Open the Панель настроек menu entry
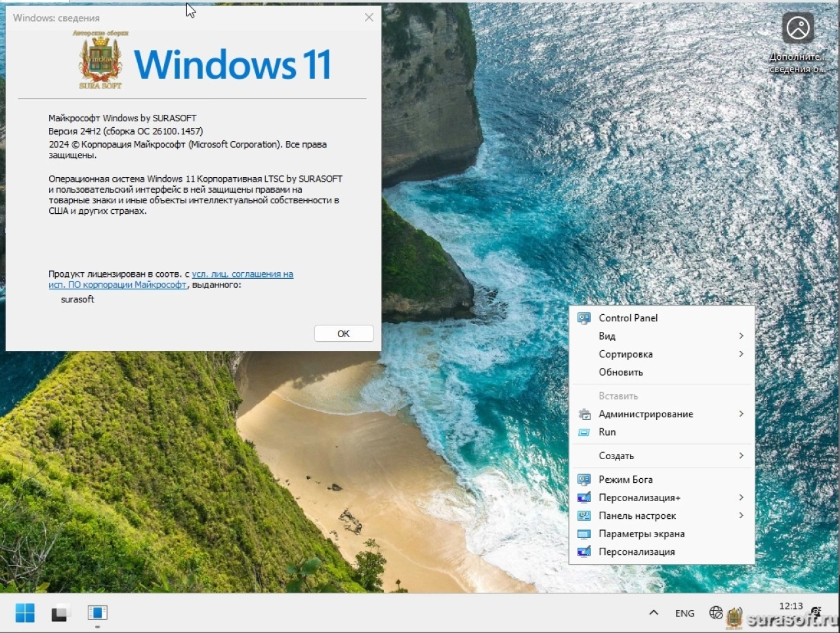 661,516
